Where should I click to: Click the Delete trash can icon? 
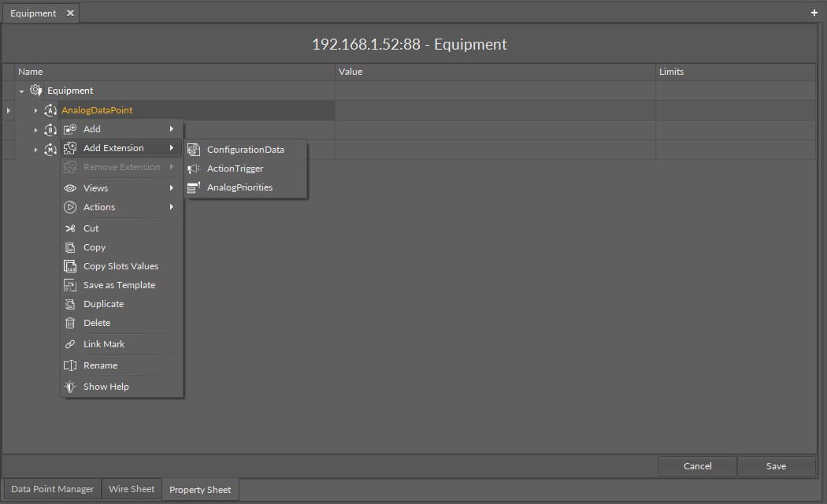coord(70,323)
